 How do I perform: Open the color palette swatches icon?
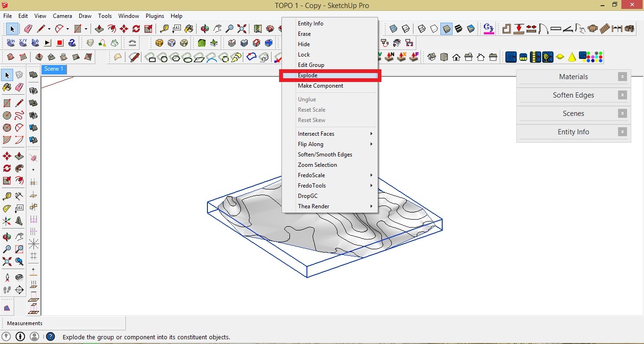point(593,57)
